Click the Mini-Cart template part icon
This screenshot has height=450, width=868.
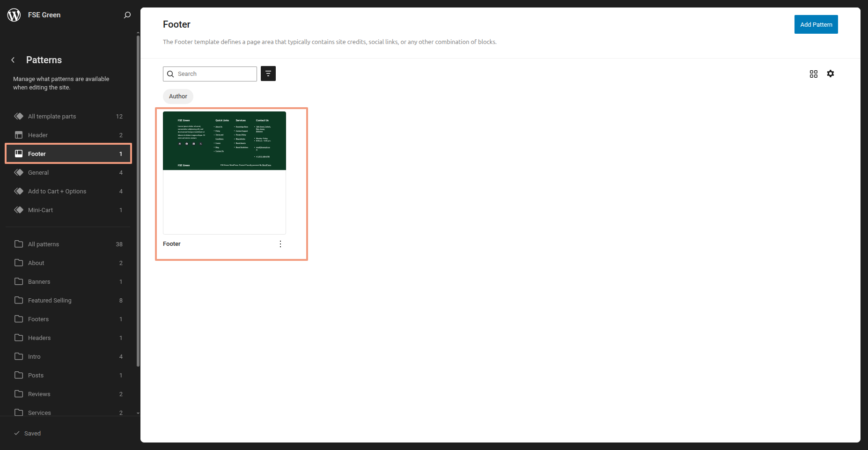19,210
